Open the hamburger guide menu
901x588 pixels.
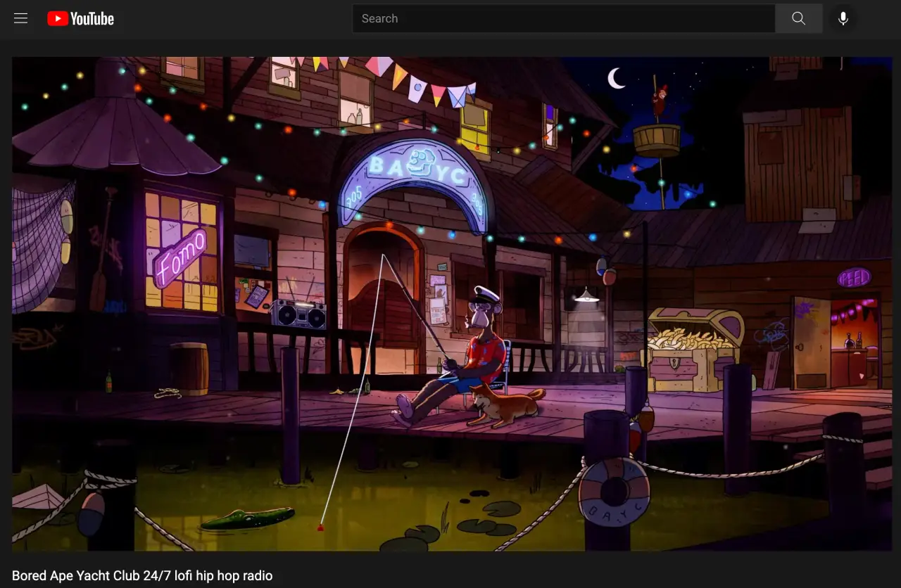pos(21,19)
